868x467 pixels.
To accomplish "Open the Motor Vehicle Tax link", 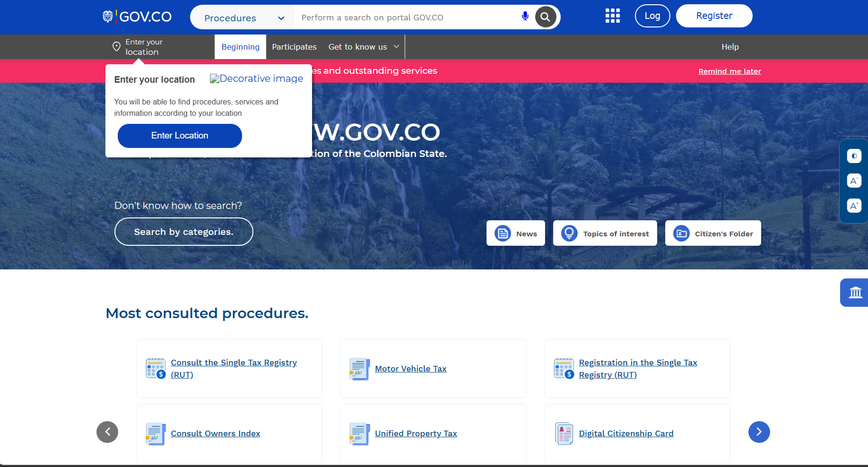I will pyautogui.click(x=410, y=369).
